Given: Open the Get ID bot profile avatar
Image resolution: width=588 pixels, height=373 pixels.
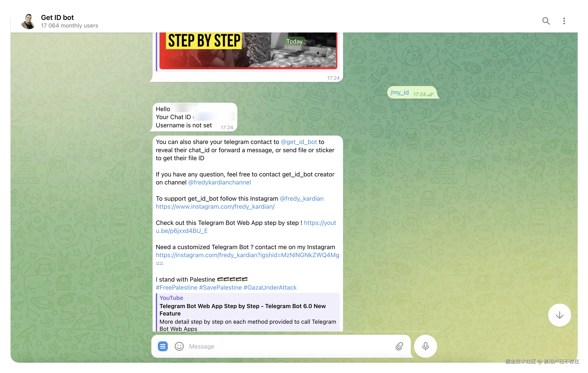Looking at the screenshot, I should coord(28,22).
